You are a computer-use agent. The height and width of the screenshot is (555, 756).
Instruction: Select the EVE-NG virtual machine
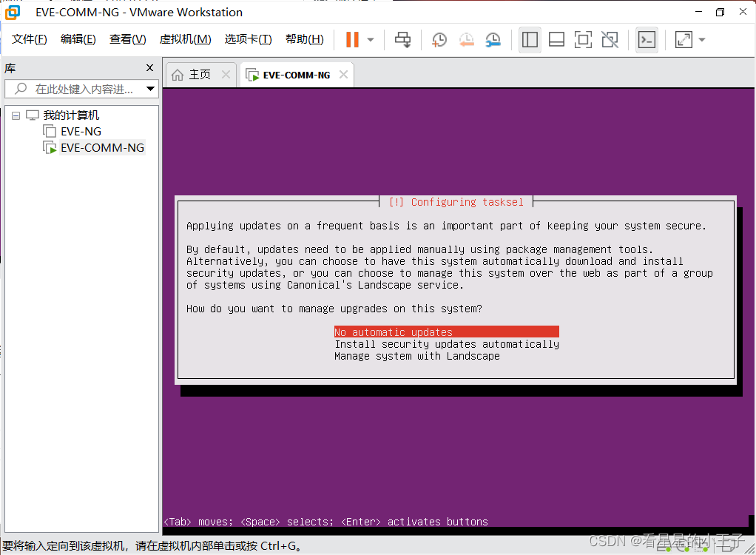[x=81, y=131]
